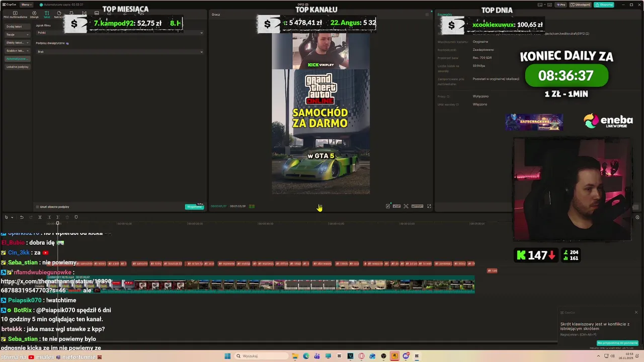This screenshot has width=644, height=362.
Task: Expand the Szablon tekstu category
Action: (x=17, y=51)
